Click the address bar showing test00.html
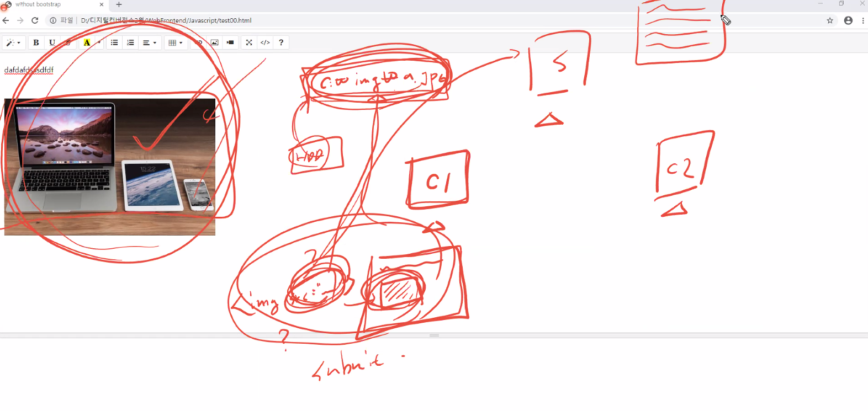The image size is (868, 411). coord(436,20)
